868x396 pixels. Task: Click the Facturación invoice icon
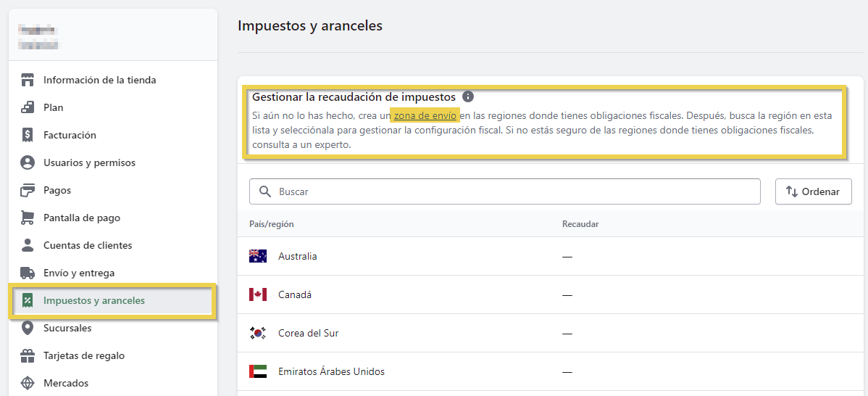(28, 135)
